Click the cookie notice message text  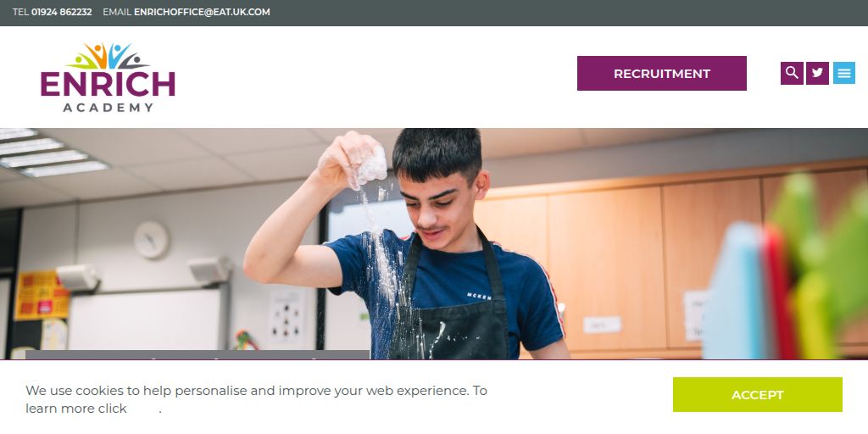point(256,400)
